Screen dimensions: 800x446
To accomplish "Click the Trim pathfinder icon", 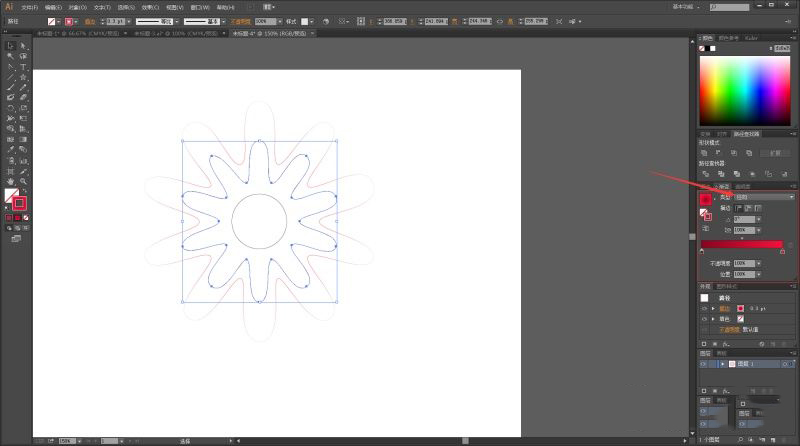I will (721, 174).
